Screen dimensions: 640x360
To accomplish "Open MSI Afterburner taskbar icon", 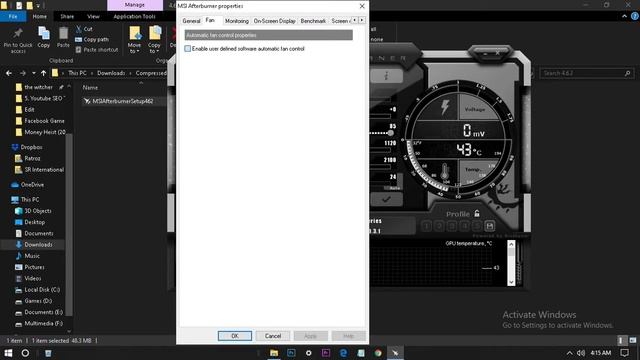I will point(395,353).
